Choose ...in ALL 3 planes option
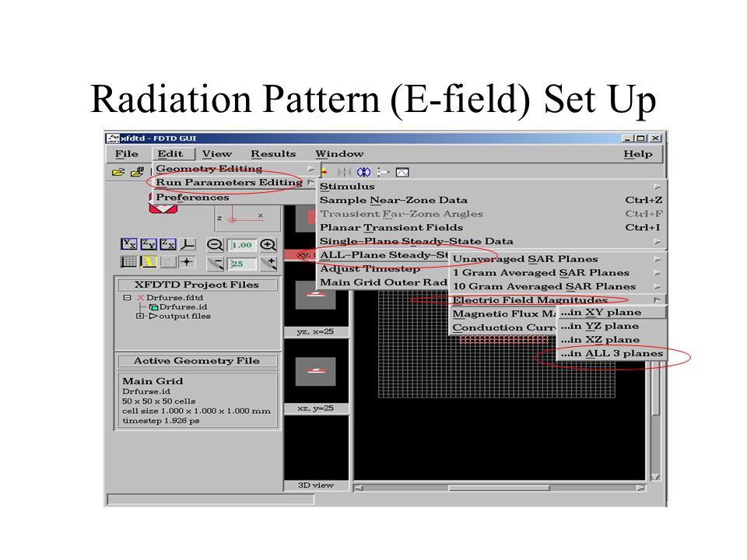Image resolution: width=747 pixels, height=560 pixels. click(x=612, y=353)
